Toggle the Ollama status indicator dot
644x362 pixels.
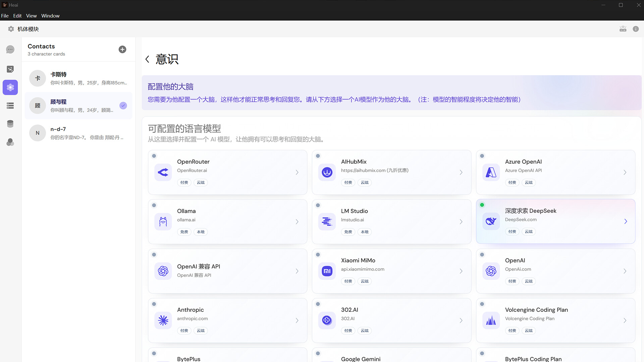(154, 205)
